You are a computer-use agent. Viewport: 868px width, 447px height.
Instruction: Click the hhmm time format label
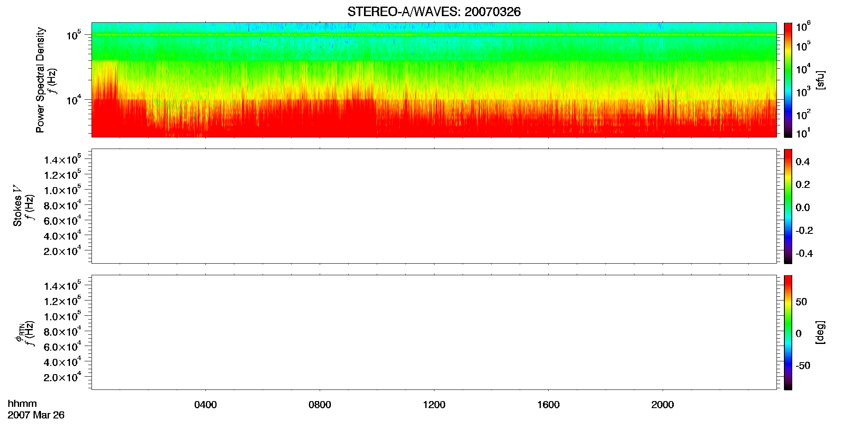coord(22,404)
